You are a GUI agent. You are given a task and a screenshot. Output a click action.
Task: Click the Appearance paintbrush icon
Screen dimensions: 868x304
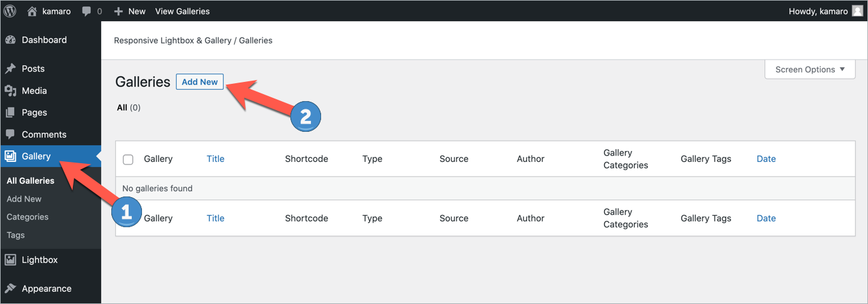pyautogui.click(x=10, y=289)
